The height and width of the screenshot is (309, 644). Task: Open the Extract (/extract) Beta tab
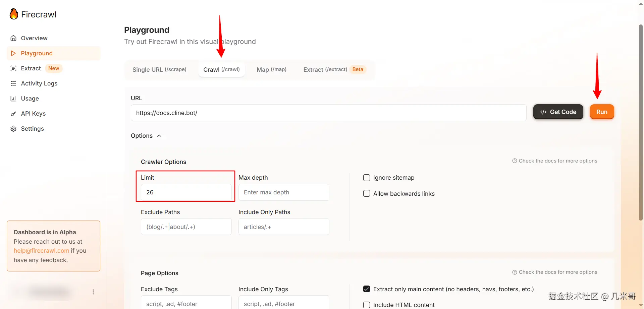(334, 70)
